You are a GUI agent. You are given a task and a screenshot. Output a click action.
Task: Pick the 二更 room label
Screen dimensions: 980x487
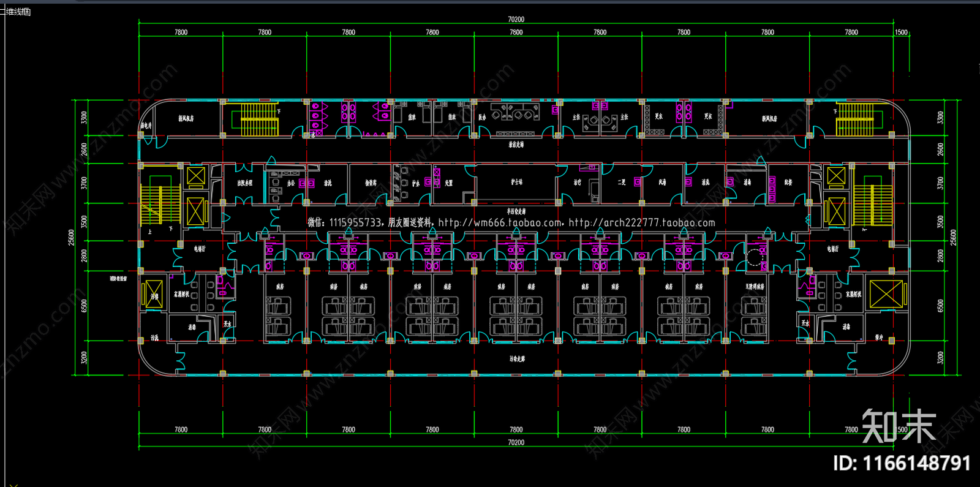(621, 182)
